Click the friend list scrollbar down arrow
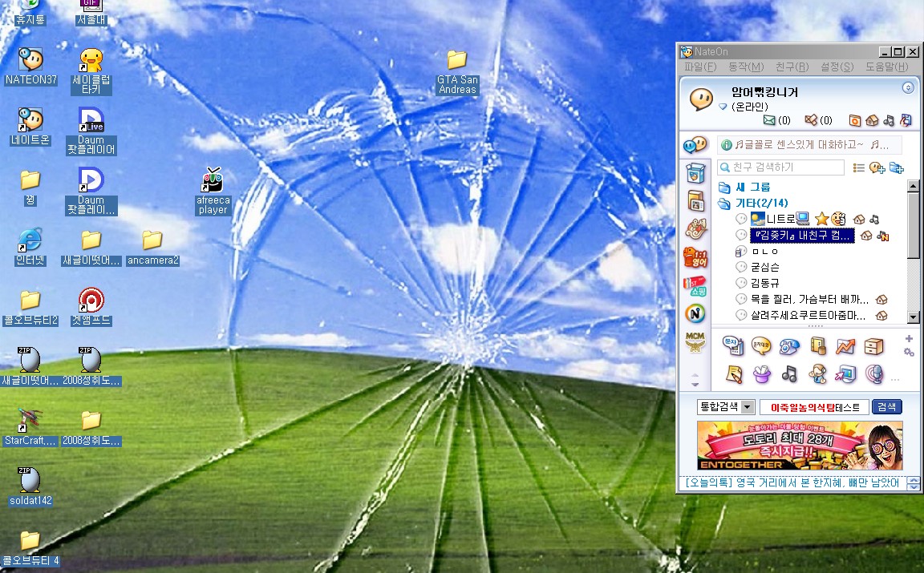This screenshot has height=573, width=924. tap(914, 317)
